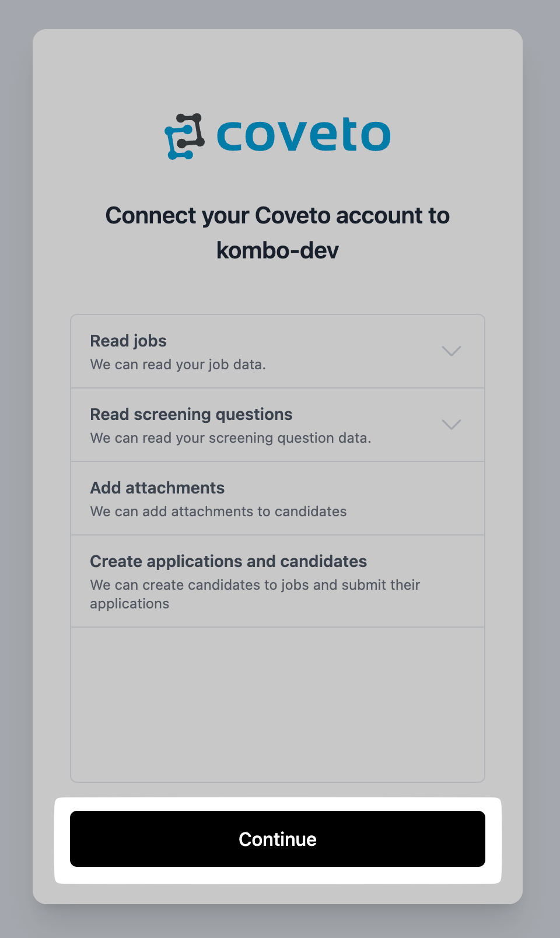The image size is (560, 938).
Task: Click "We can read your job data." description
Action: point(178,365)
